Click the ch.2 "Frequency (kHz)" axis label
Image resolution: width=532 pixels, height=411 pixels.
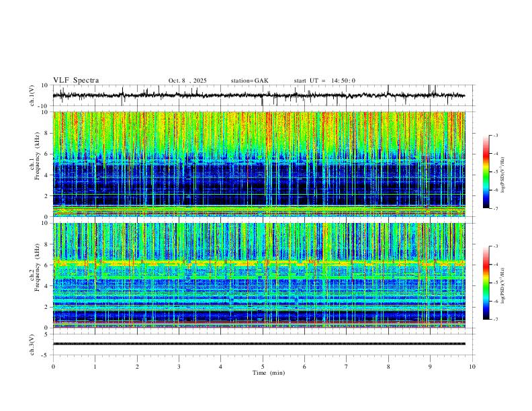click(38, 267)
